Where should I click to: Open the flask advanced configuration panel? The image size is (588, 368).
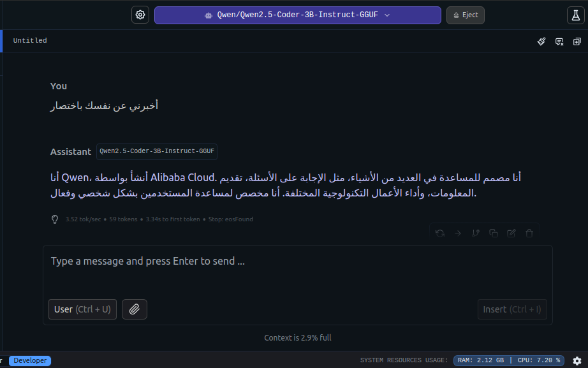pyautogui.click(x=575, y=15)
